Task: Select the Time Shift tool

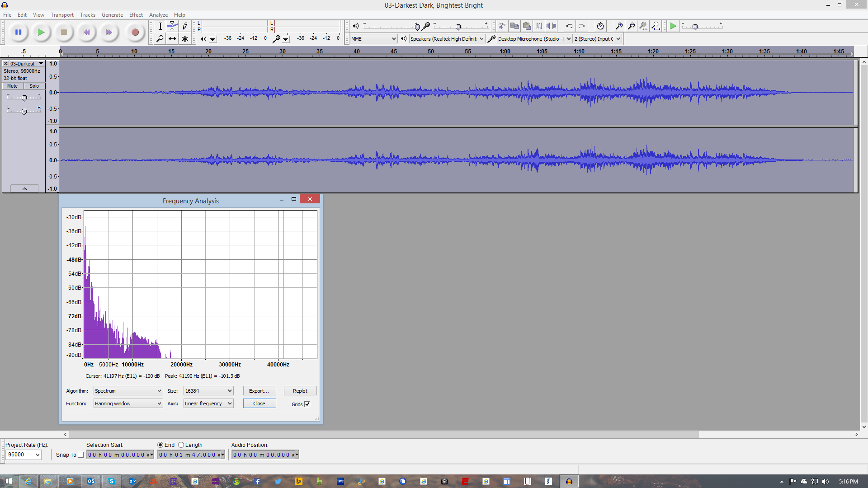Action: pyautogui.click(x=172, y=38)
